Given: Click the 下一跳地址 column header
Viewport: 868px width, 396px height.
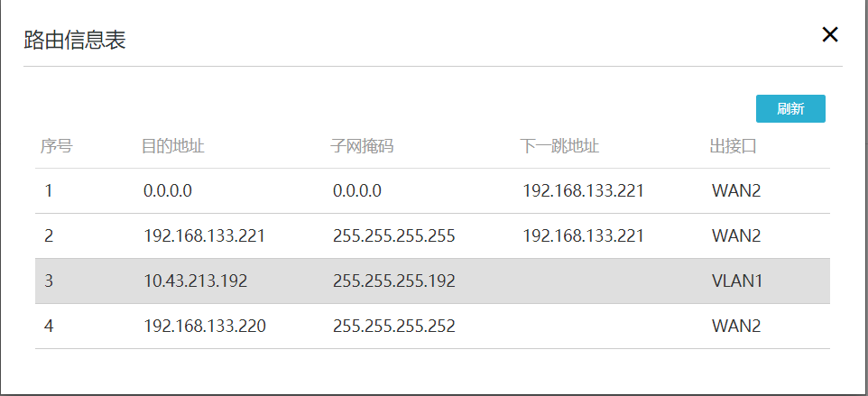Looking at the screenshot, I should coord(560,146).
